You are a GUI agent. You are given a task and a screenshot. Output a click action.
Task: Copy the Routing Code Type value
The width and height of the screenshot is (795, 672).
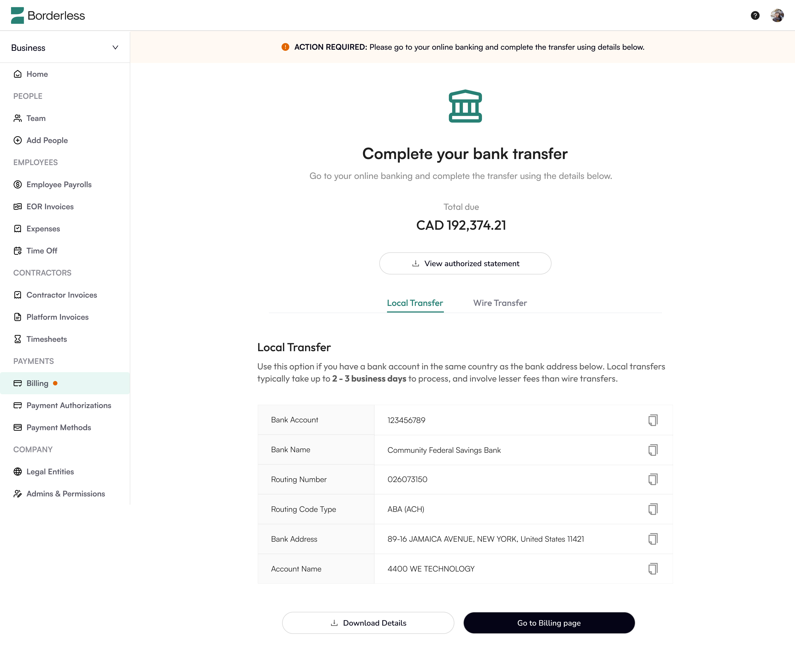(x=653, y=509)
